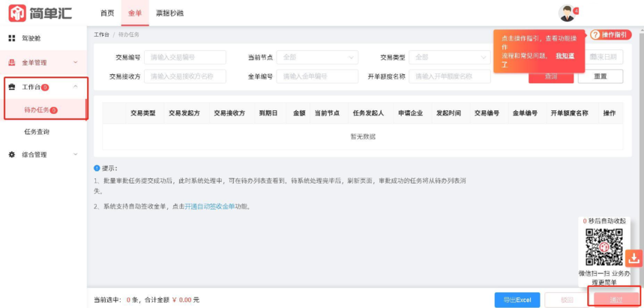The width and height of the screenshot is (644, 308).
Task: Click the 驳回 reject button
Action: coord(567,300)
